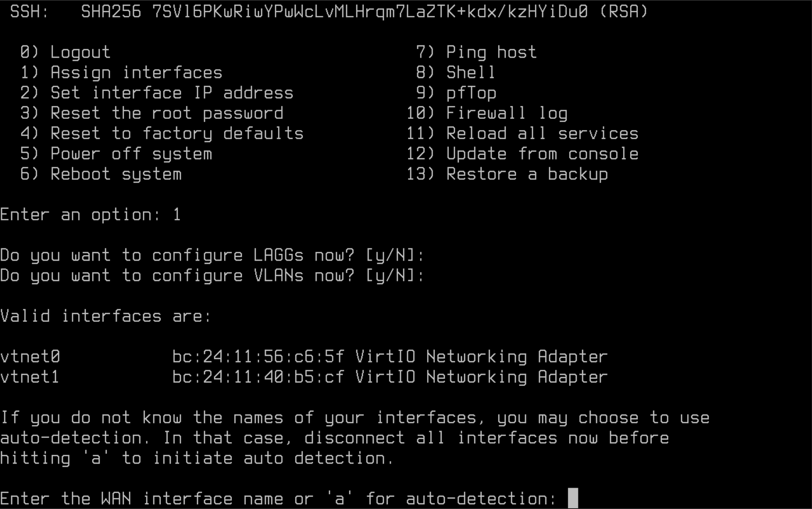Click the vtnet1 interface name

30,377
